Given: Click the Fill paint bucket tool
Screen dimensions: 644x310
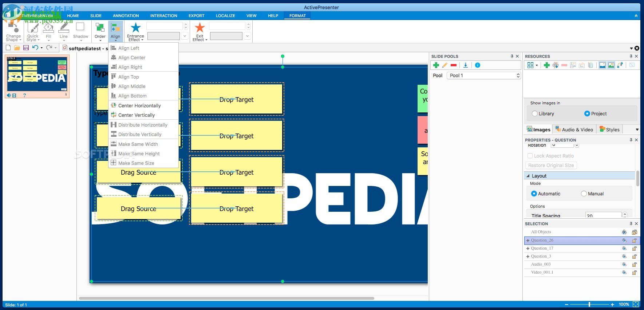Looking at the screenshot, I should point(48,32).
